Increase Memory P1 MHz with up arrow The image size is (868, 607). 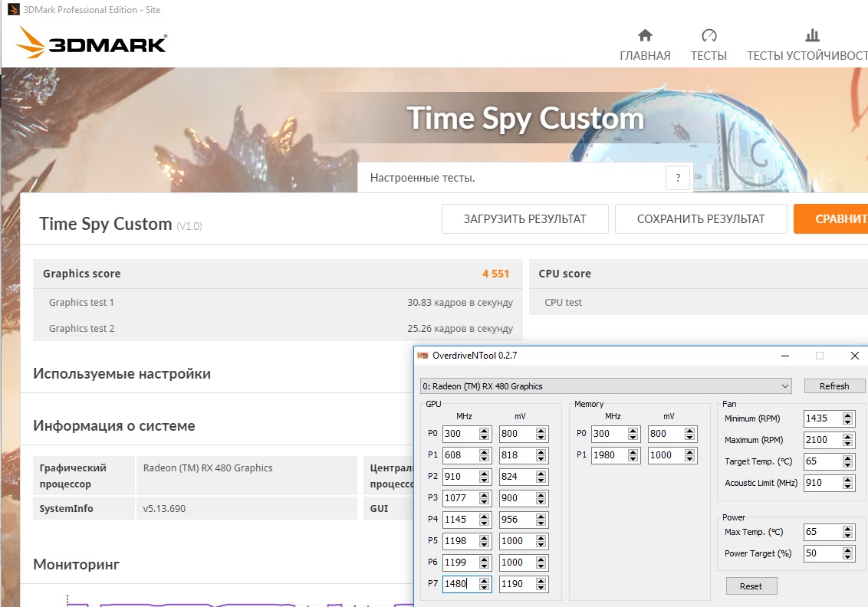[633, 451]
